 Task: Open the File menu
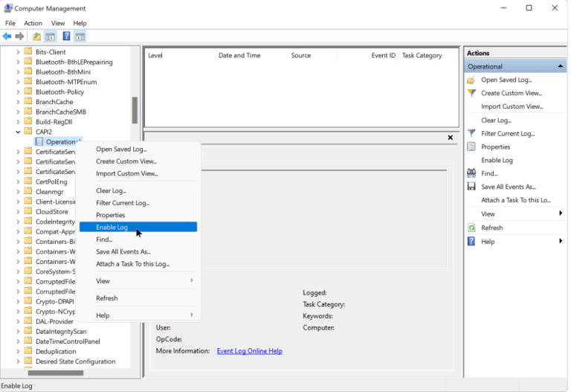[x=10, y=23]
